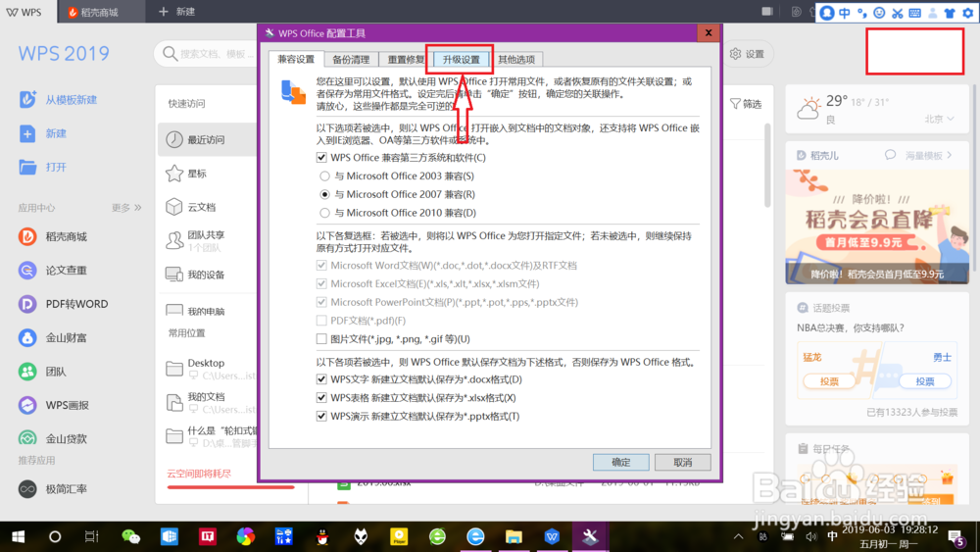Select Microsoft Office 2007 兼容 radio
980x552 pixels.
tap(324, 194)
